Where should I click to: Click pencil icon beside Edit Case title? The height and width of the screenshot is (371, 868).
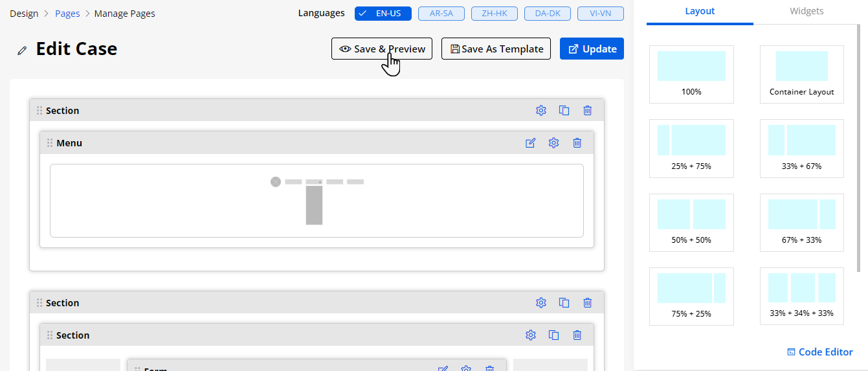click(x=23, y=50)
